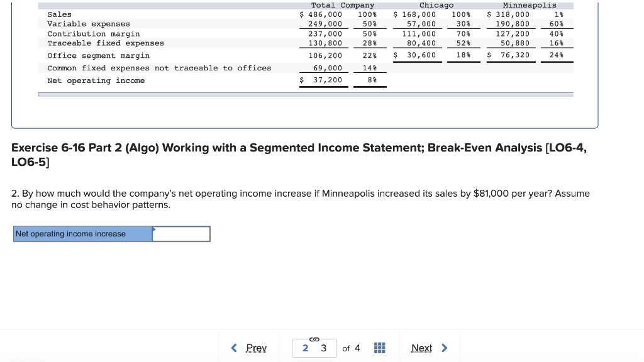Select the Contribution margin row label
This screenshot has width=644, height=362.
(94, 34)
